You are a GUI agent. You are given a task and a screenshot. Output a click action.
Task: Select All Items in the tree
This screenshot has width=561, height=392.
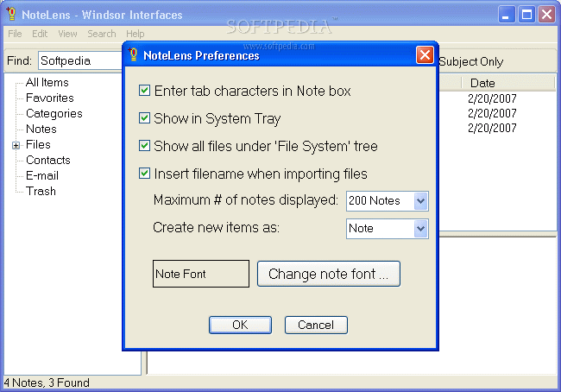[47, 82]
